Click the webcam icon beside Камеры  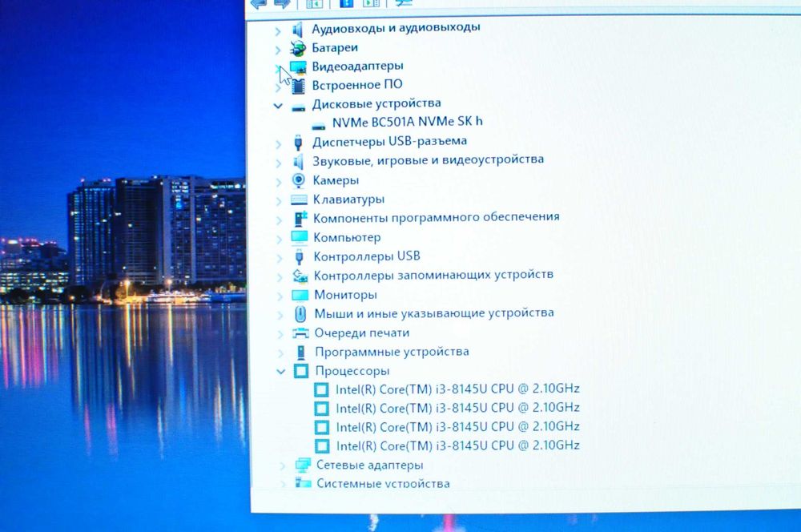tap(298, 180)
